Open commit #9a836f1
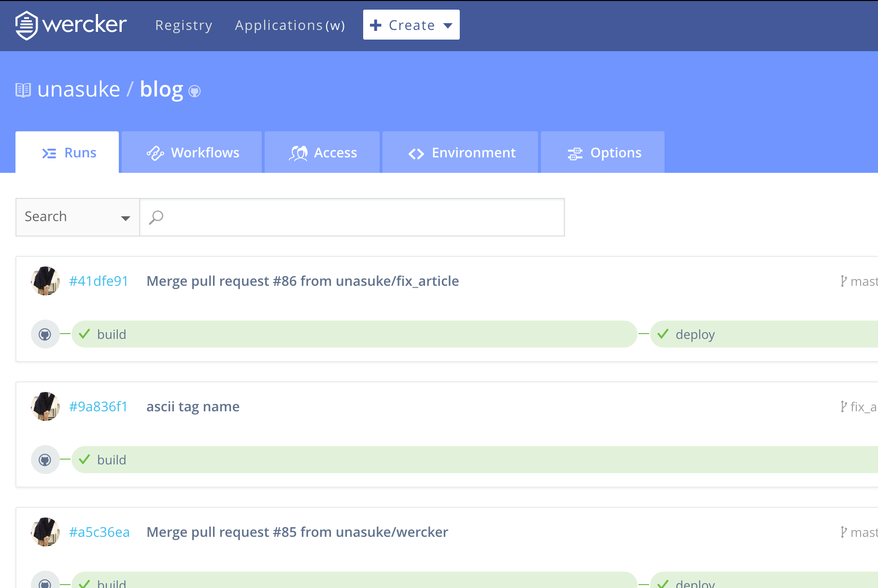 (98, 406)
